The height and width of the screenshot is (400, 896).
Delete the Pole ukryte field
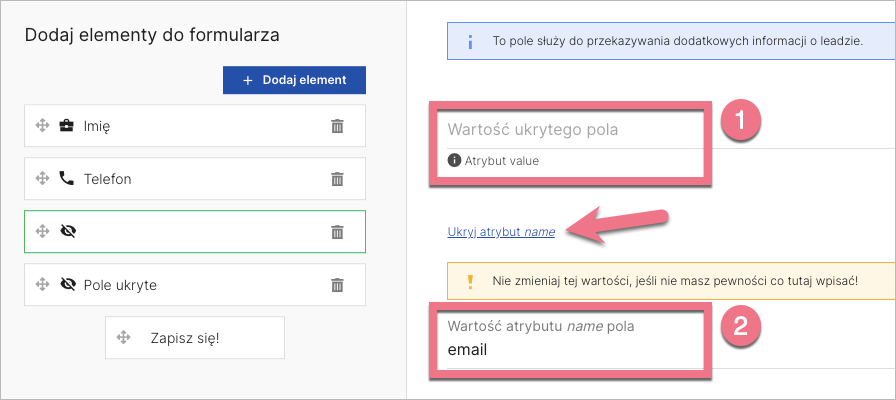pyautogui.click(x=338, y=285)
